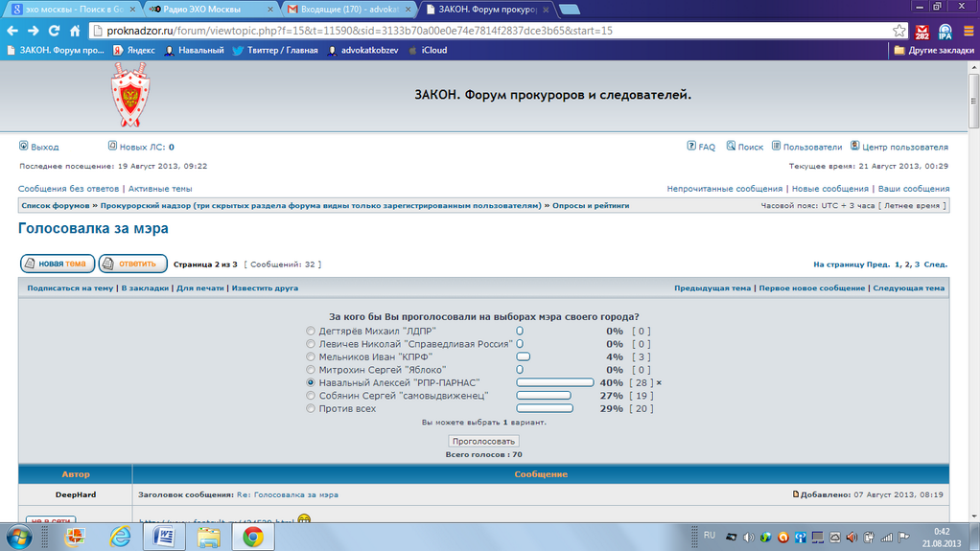Screen dimensions: 980x551
Task: Select the Собянин Сергей poll option
Action: click(311, 395)
